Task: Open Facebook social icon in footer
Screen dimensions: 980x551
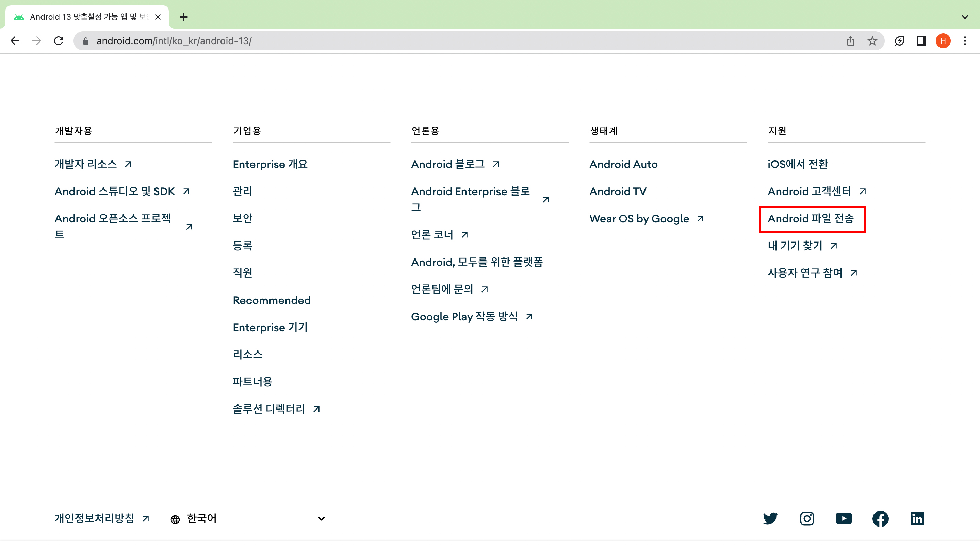Action: (x=880, y=518)
